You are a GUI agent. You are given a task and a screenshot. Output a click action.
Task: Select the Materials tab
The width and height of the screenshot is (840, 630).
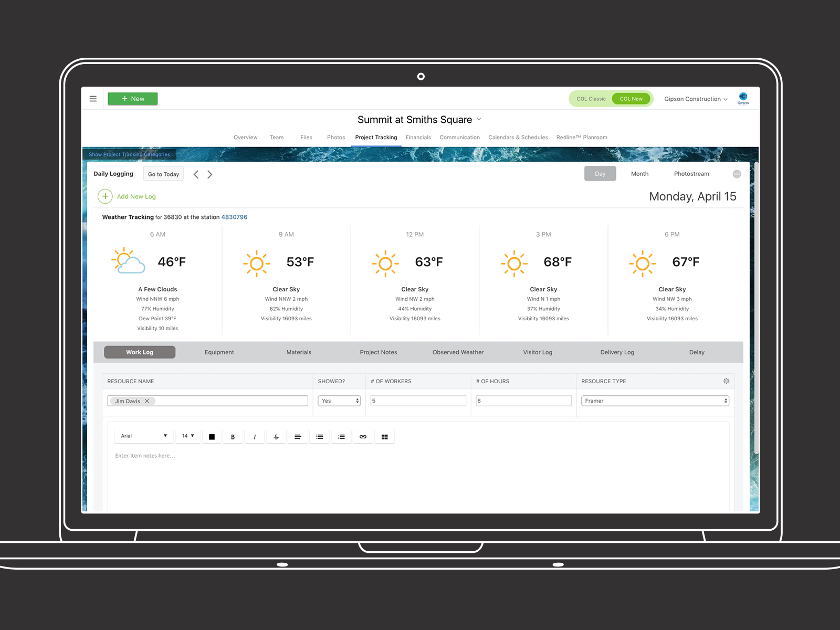(x=299, y=352)
